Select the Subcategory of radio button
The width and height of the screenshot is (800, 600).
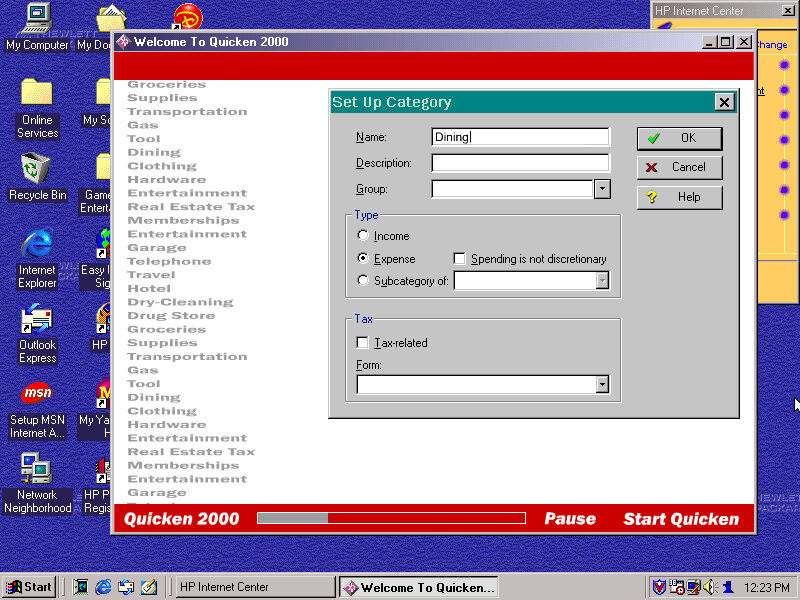tap(363, 281)
